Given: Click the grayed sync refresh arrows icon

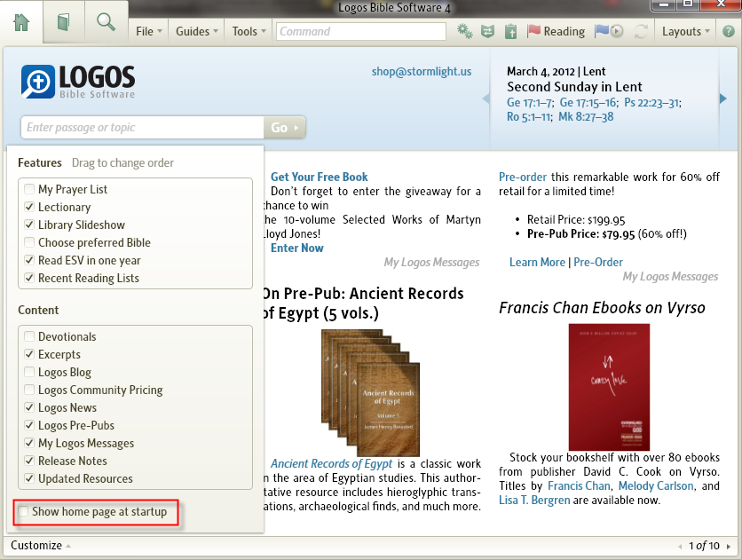Looking at the screenshot, I should pyautogui.click(x=641, y=32).
